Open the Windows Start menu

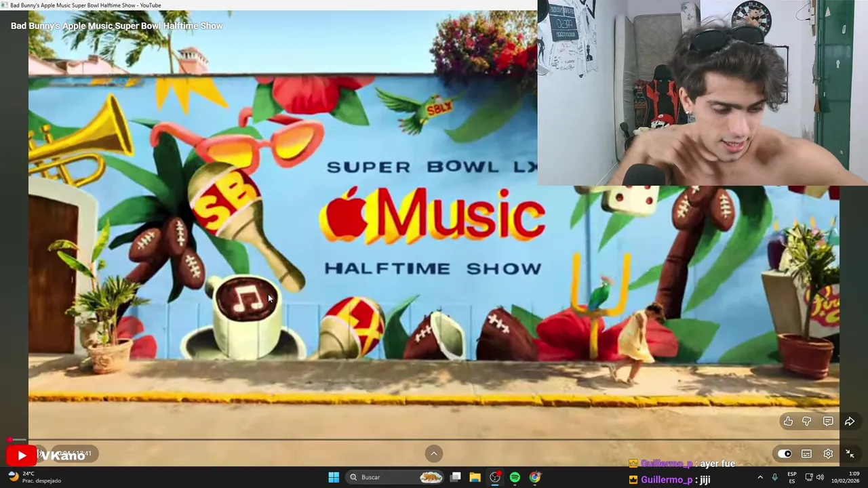[x=334, y=477]
